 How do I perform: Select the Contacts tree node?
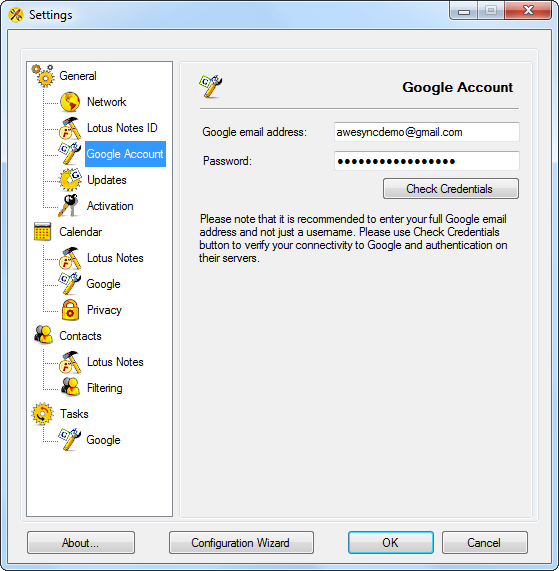80,336
